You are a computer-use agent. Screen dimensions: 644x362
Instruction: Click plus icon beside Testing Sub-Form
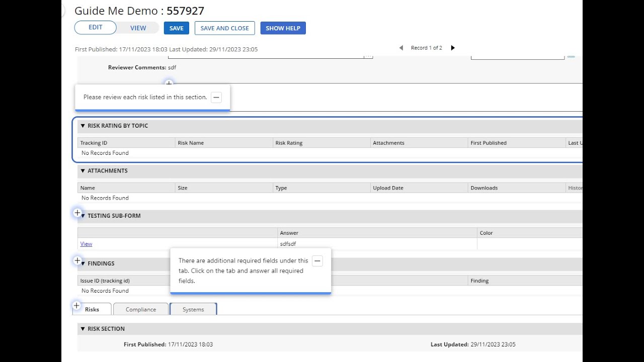point(77,213)
